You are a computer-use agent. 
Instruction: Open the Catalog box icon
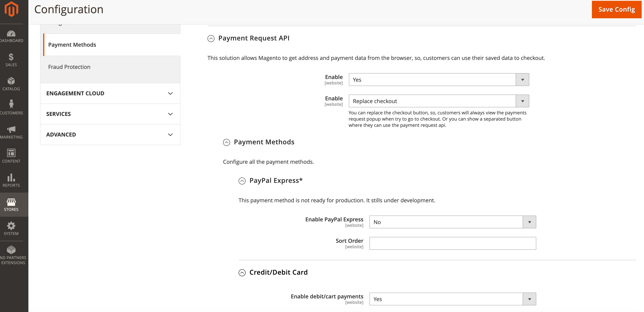pyautogui.click(x=11, y=81)
